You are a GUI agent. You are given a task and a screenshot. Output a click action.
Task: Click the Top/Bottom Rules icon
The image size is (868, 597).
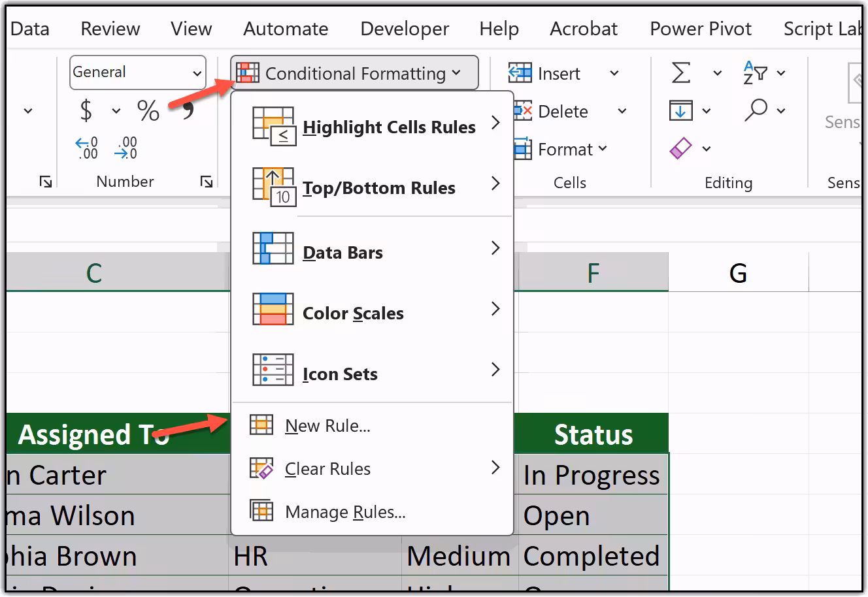pos(275,187)
